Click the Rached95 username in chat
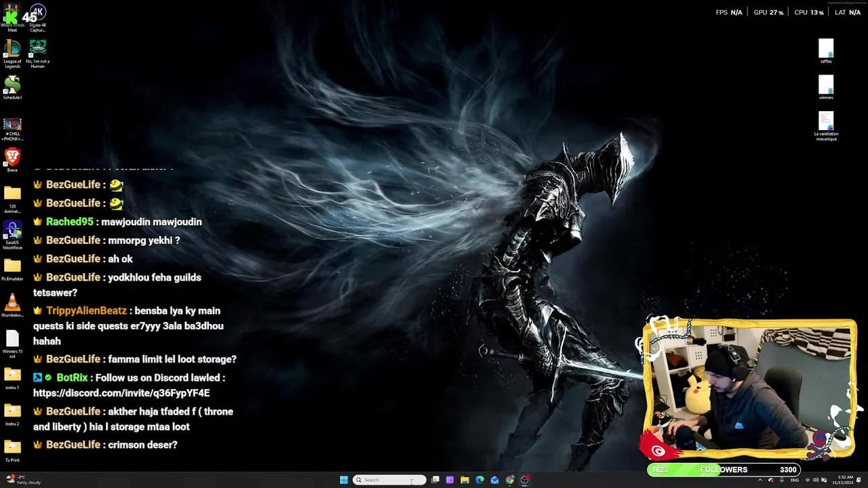Viewport: 868px width, 488px height. pos(70,222)
